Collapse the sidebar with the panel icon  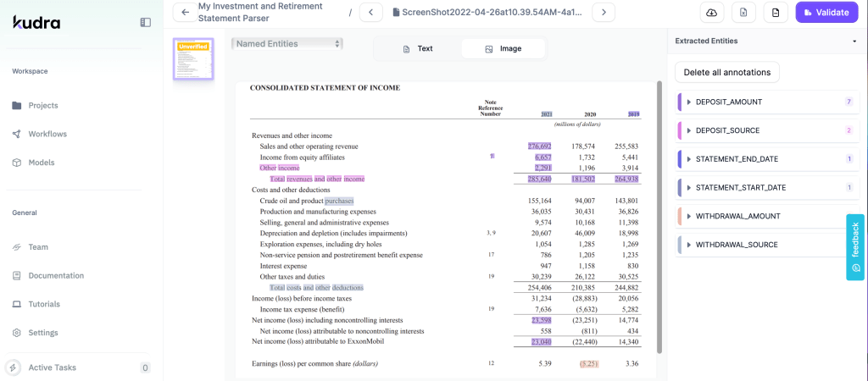point(146,22)
